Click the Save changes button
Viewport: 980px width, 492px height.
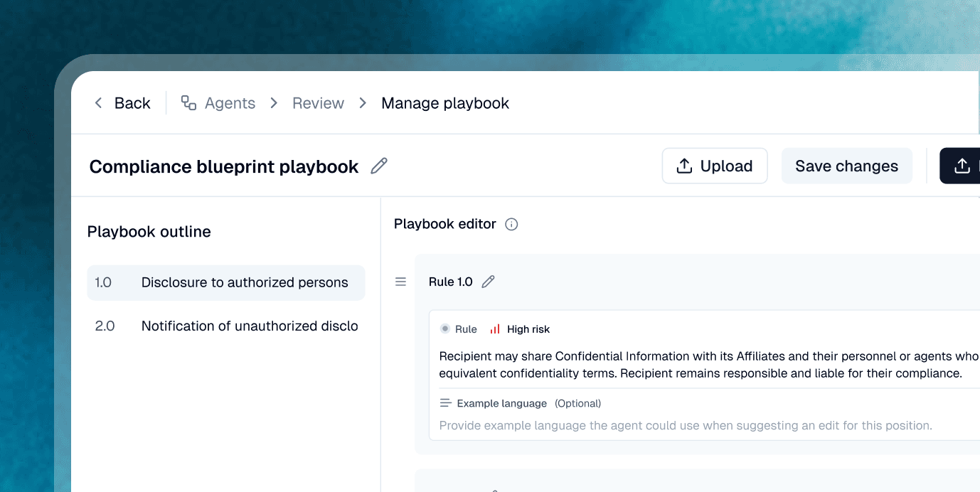click(846, 166)
